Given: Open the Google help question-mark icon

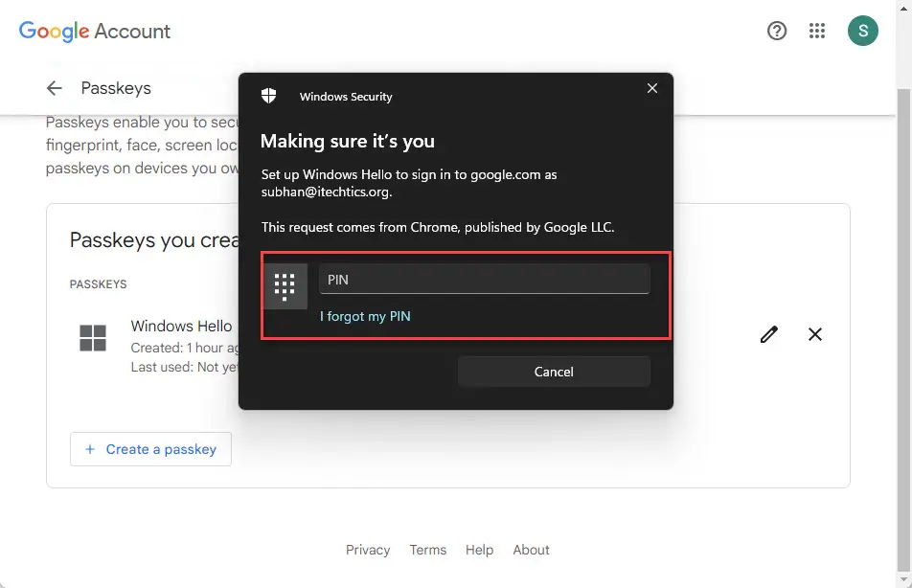Looking at the screenshot, I should [777, 31].
